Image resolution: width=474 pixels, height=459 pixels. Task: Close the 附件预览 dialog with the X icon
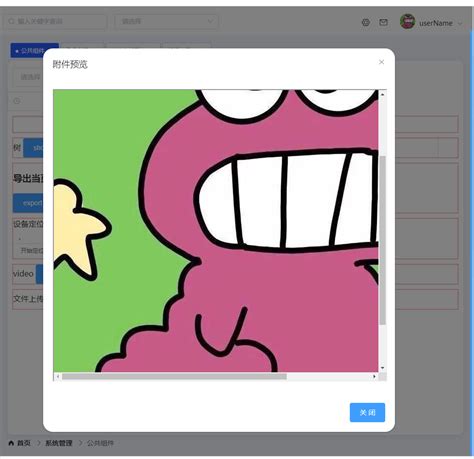tap(381, 62)
